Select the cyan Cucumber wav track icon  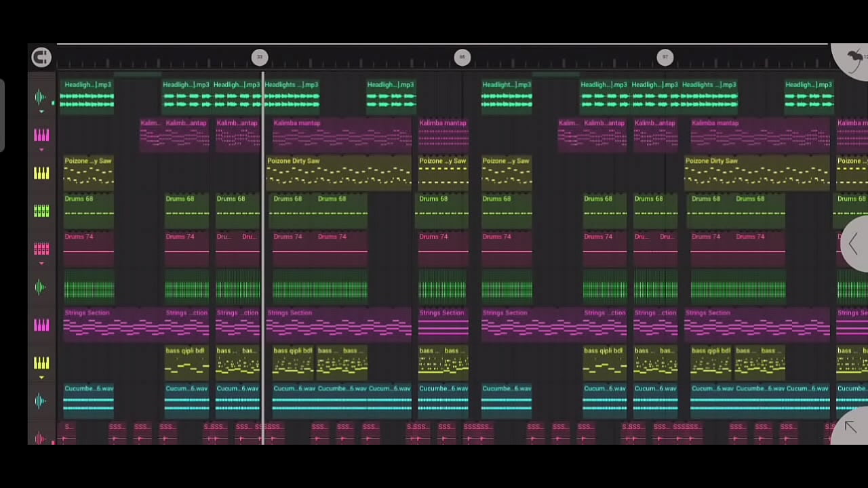(x=41, y=401)
